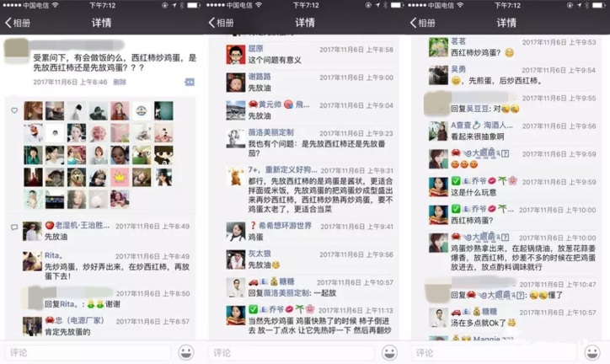Open the blue comment action button under post
Viewport: 610px width, 364px height.
click(x=190, y=82)
